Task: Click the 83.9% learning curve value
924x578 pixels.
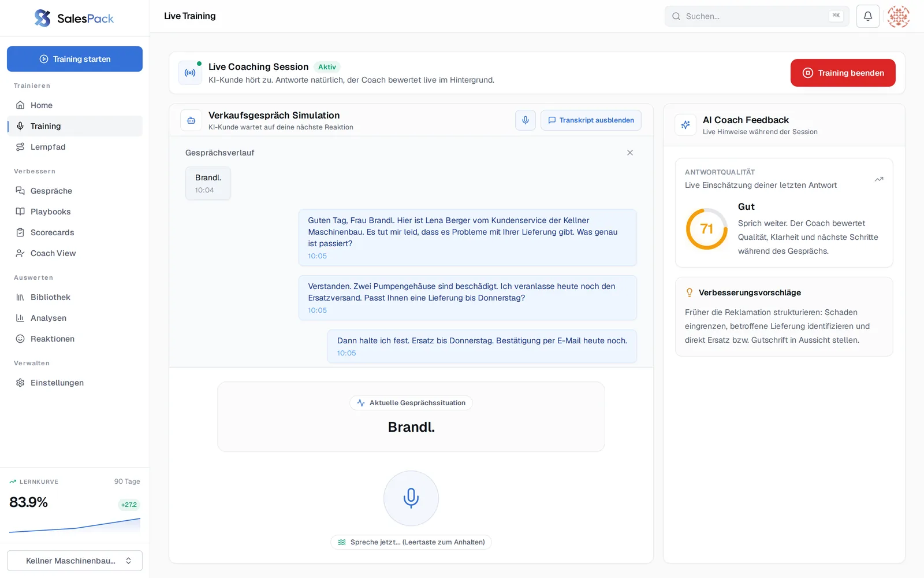Action: coord(28,502)
